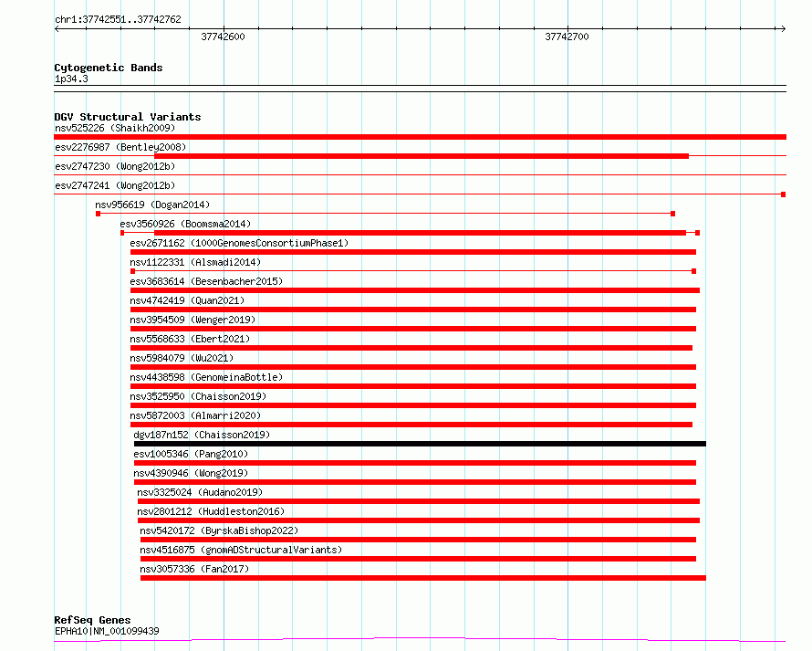The image size is (812, 651).
Task: Click the left endpoint marker of nsv956619
Action: (98, 214)
